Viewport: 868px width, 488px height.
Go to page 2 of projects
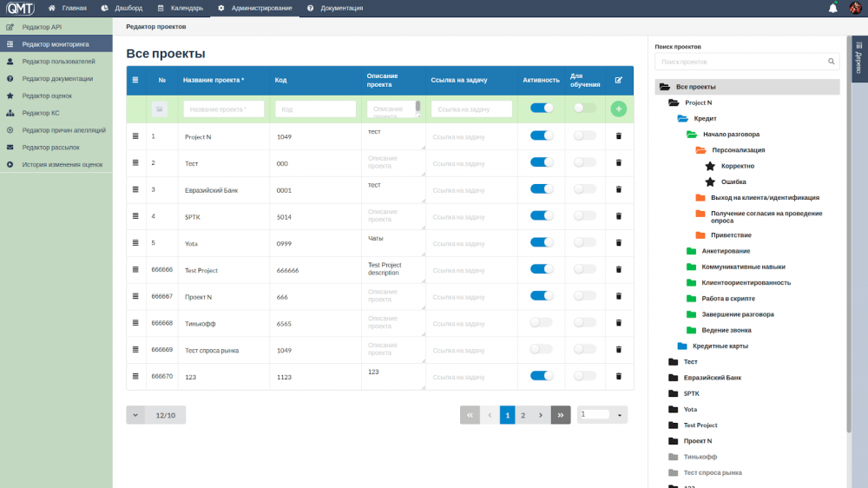point(523,415)
